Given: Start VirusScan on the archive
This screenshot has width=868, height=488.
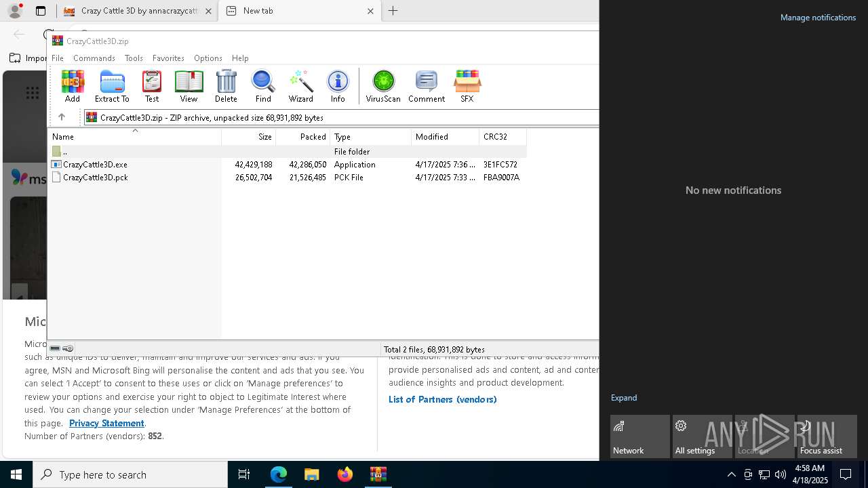Looking at the screenshot, I should (x=383, y=86).
